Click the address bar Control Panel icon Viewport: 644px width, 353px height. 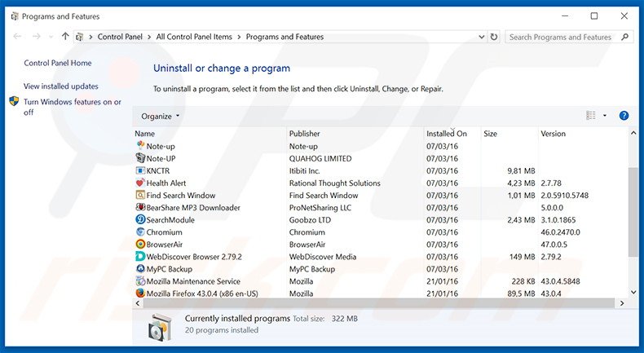pyautogui.click(x=80, y=37)
